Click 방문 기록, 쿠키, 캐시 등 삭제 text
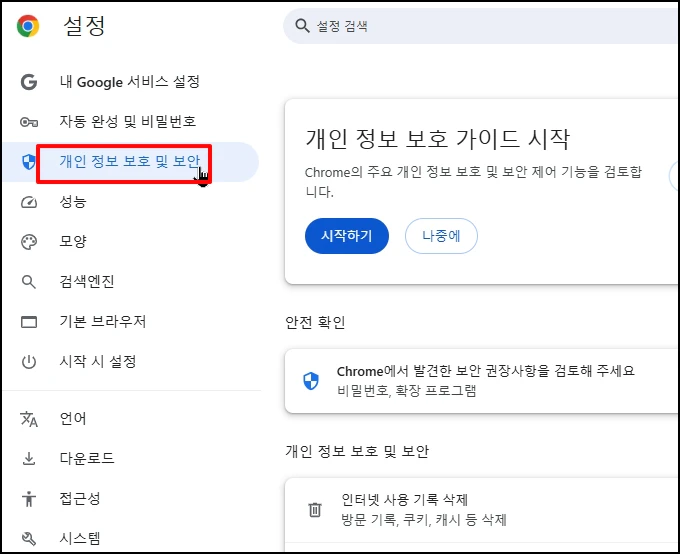 (x=424, y=519)
